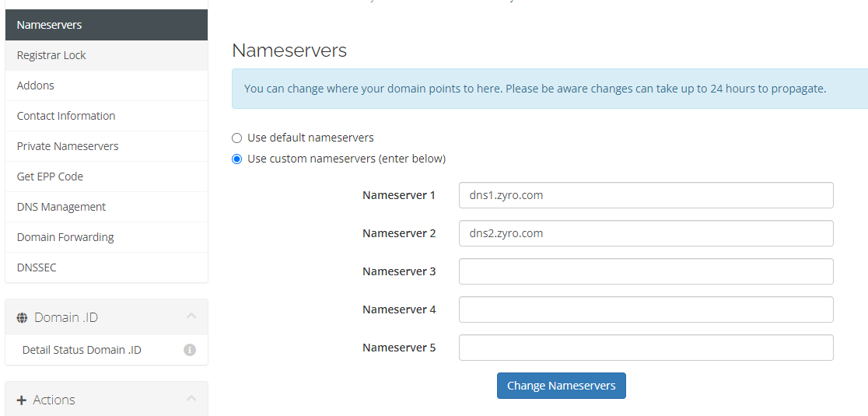Open the Nameservers sidebar item
Image resolution: width=868 pixels, height=416 pixels.
click(107, 25)
